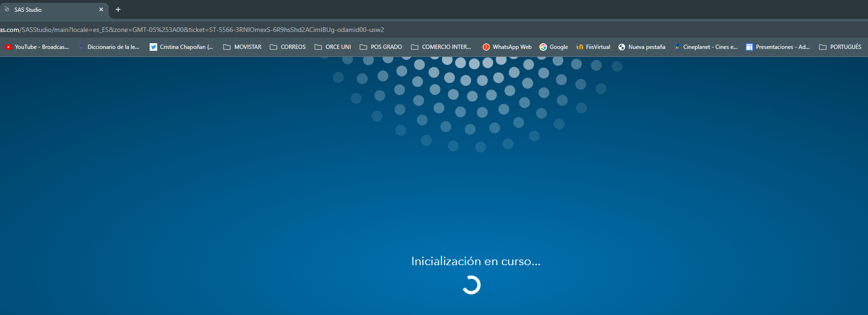Expand the ORCE UNI bookmark folder
This screenshot has height=315, width=868.
333,47
